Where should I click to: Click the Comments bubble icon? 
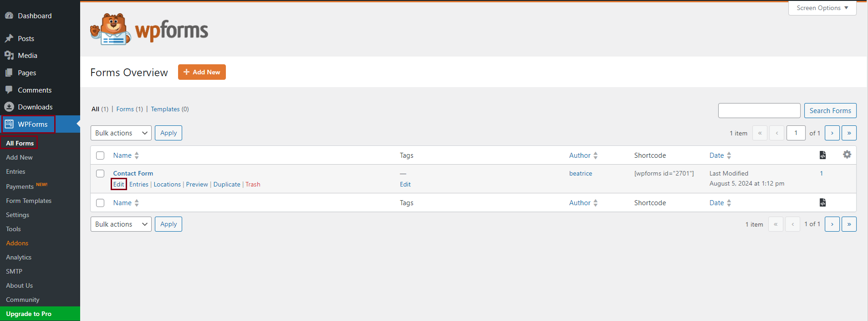(x=9, y=90)
